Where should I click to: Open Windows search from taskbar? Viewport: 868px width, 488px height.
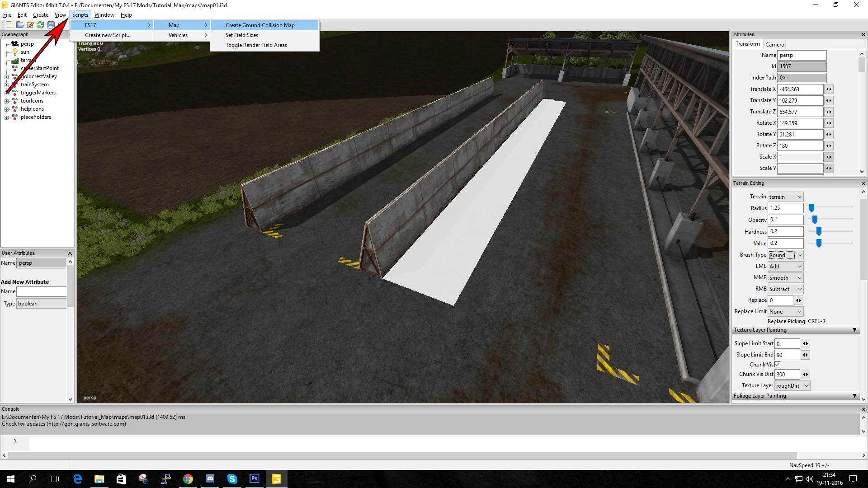coord(33,479)
